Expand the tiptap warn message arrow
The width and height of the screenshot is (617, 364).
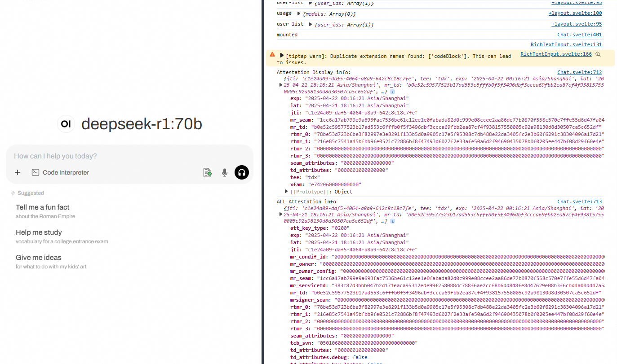pos(282,56)
